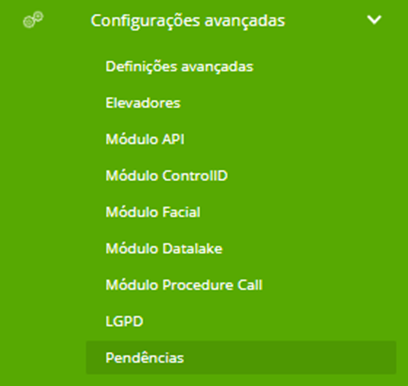This screenshot has width=408, height=386.
Task: Open Definições avançadas
Action: [x=179, y=67]
